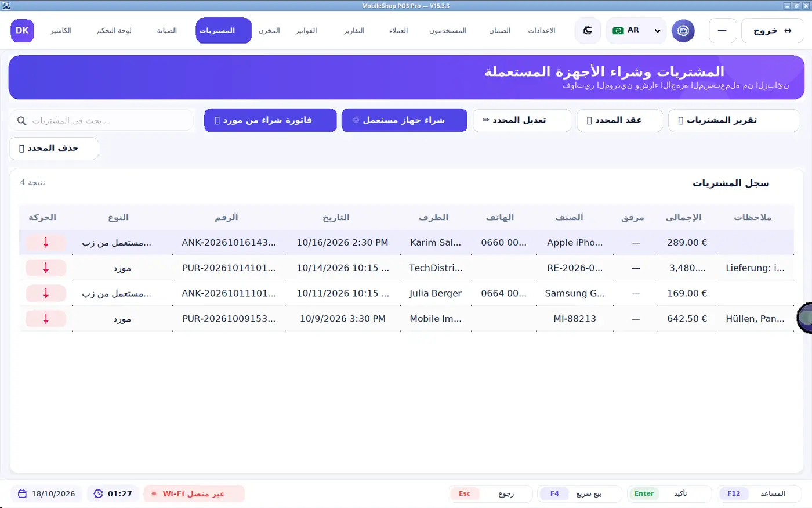
Task: Select the المخزن tab
Action: 269,31
